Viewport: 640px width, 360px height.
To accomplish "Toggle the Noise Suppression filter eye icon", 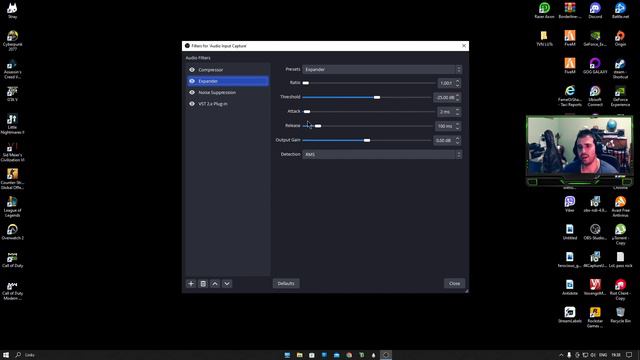I will coord(192,93).
